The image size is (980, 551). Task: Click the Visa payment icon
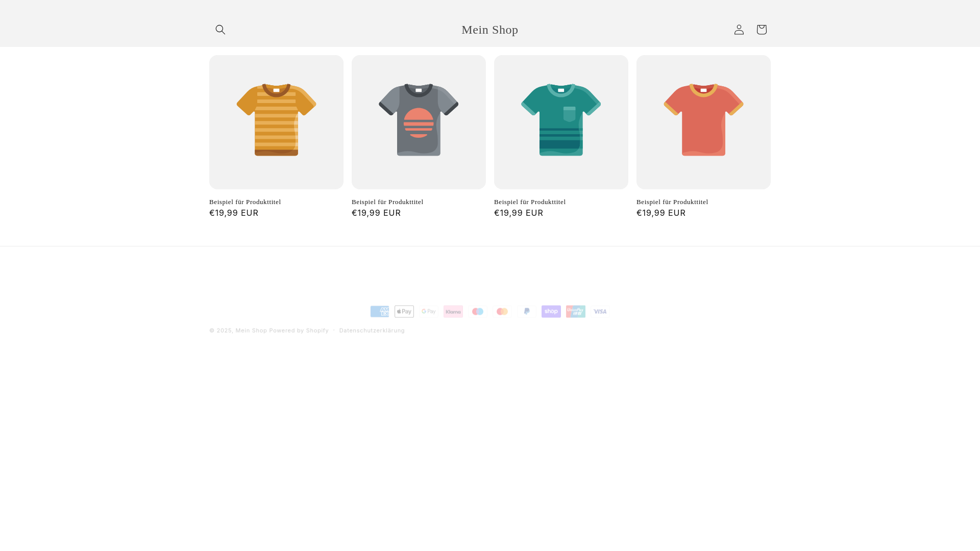point(600,311)
